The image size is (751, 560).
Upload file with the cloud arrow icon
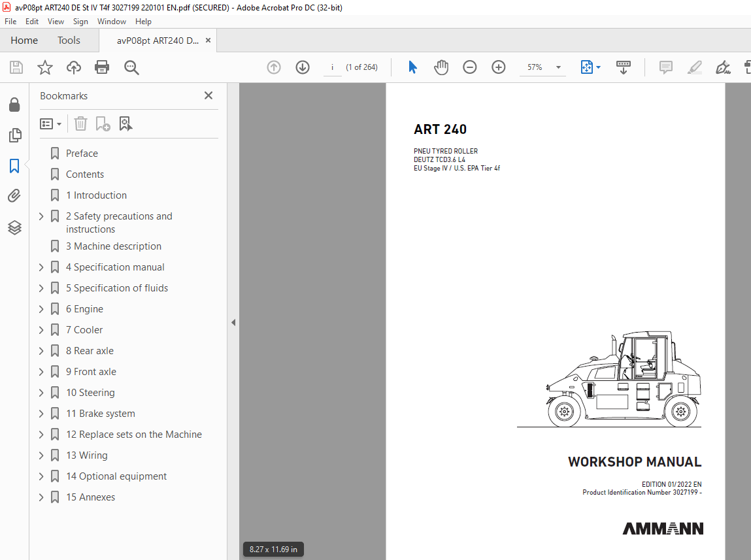point(73,67)
